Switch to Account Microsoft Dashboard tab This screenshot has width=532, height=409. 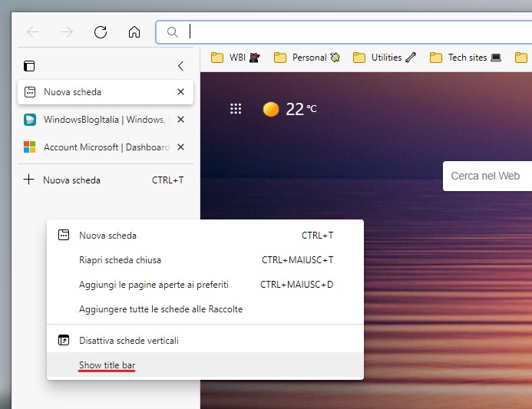[x=105, y=147]
